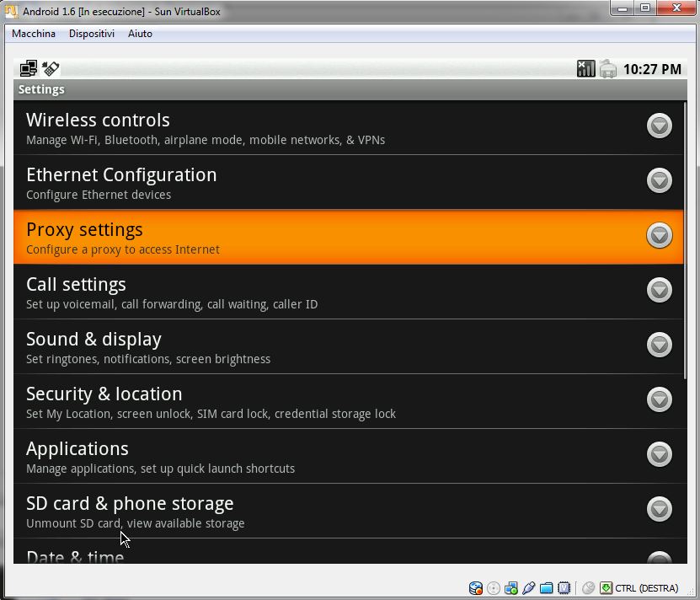The image size is (700, 600).
Task: Click VirtualBox USB devices icon
Action: point(528,588)
